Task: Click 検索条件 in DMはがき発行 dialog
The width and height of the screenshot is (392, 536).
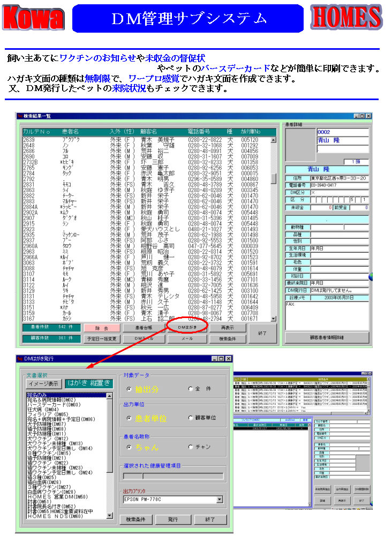Action: 135,519
